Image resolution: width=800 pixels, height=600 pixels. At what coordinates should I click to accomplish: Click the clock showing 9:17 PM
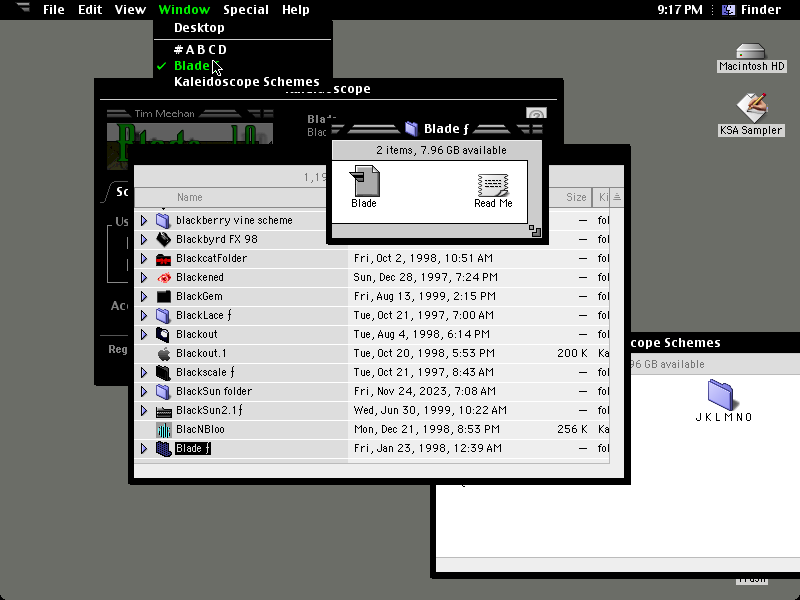(x=680, y=10)
